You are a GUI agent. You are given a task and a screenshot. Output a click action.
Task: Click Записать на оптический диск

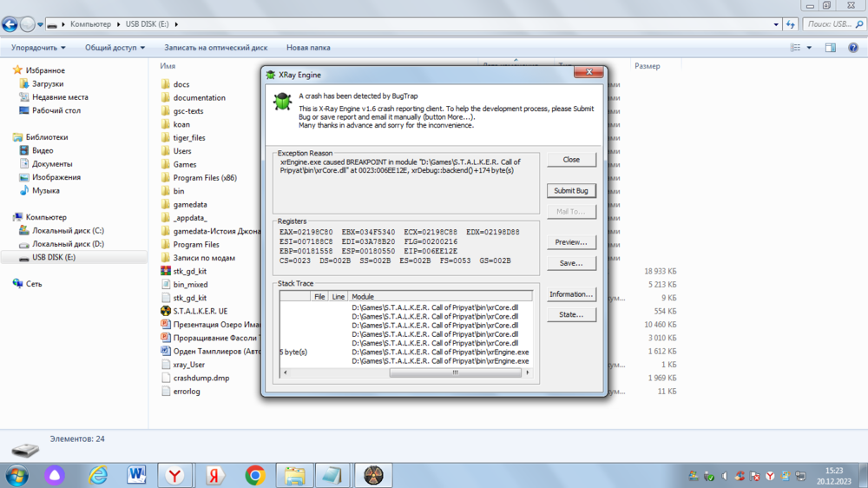tap(216, 48)
